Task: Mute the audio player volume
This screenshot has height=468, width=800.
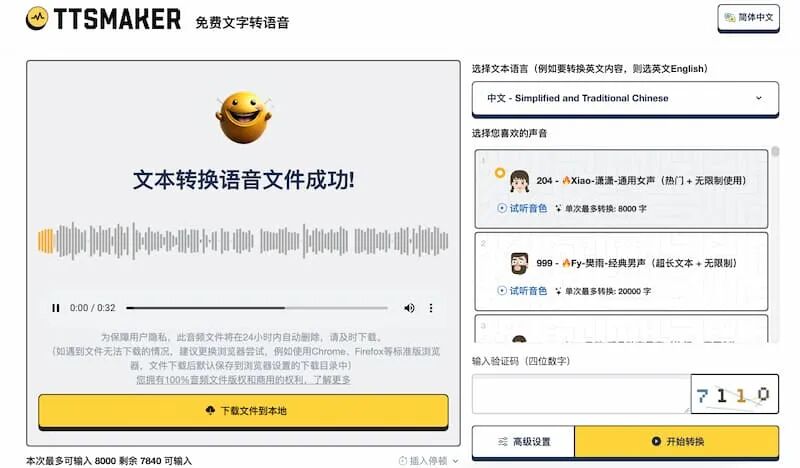Action: [x=409, y=308]
